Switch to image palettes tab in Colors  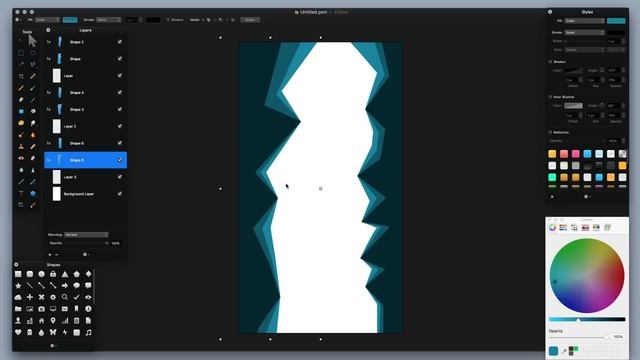click(x=585, y=228)
